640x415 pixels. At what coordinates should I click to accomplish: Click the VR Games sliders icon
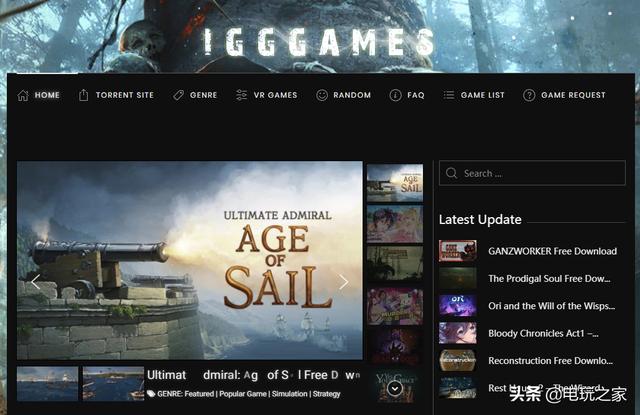click(x=241, y=95)
